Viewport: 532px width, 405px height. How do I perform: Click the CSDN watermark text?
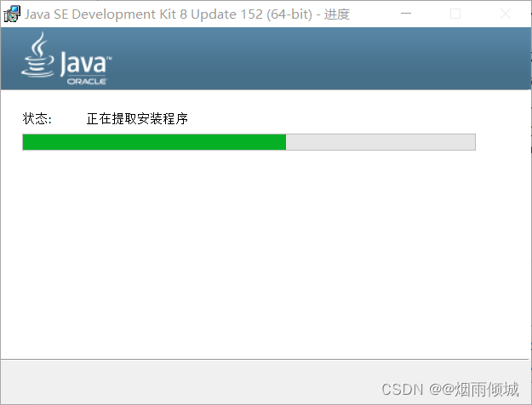(403, 390)
